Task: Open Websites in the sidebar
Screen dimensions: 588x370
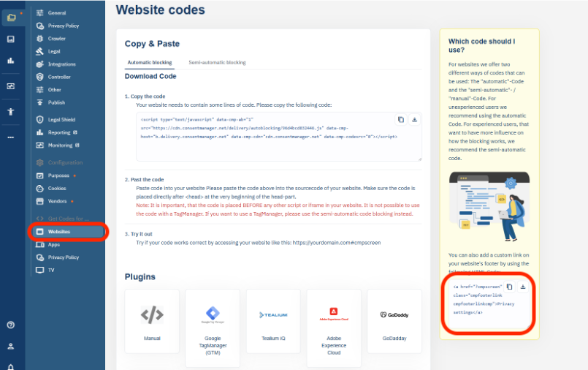Action: (59, 232)
